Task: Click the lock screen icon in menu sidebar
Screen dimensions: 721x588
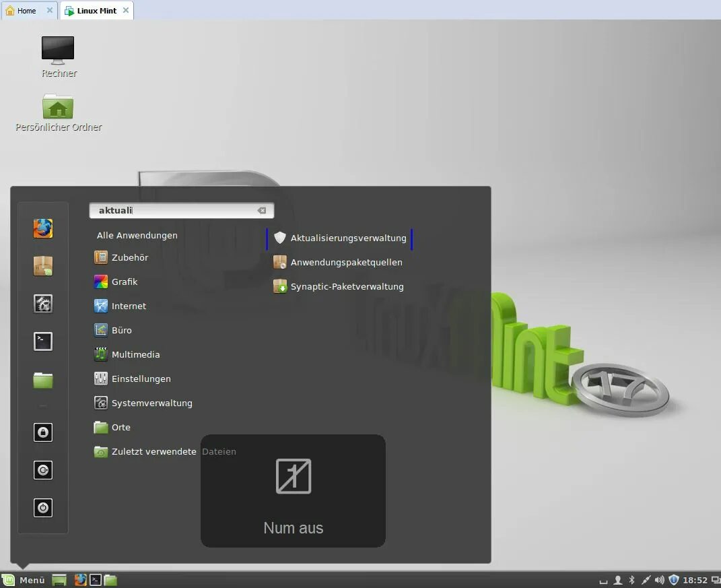Action: coord(43,432)
